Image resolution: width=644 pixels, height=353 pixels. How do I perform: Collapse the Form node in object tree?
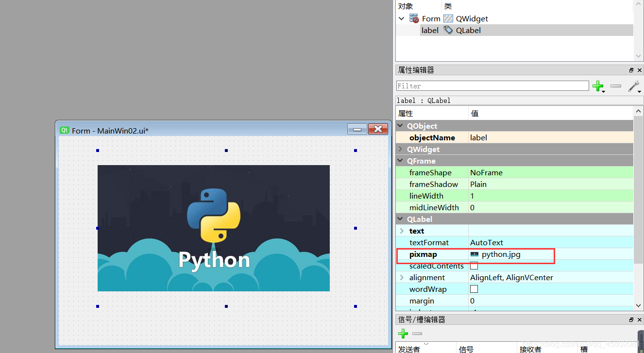[402, 18]
